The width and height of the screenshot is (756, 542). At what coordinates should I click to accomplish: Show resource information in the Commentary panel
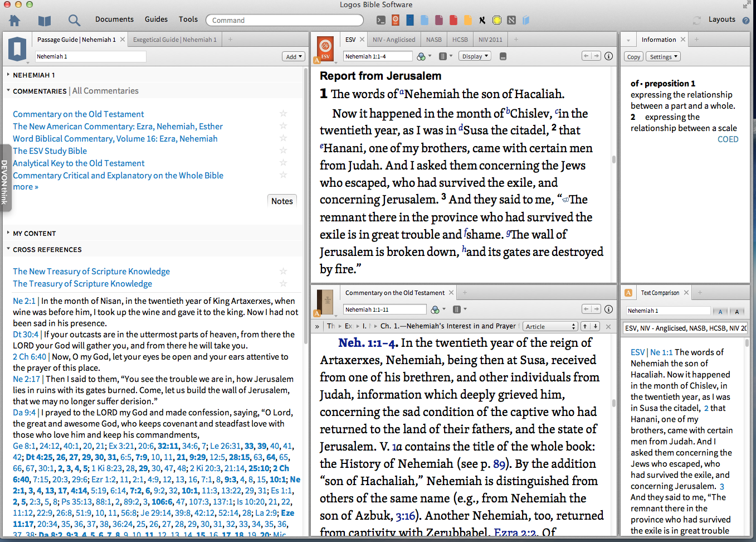[x=608, y=309]
